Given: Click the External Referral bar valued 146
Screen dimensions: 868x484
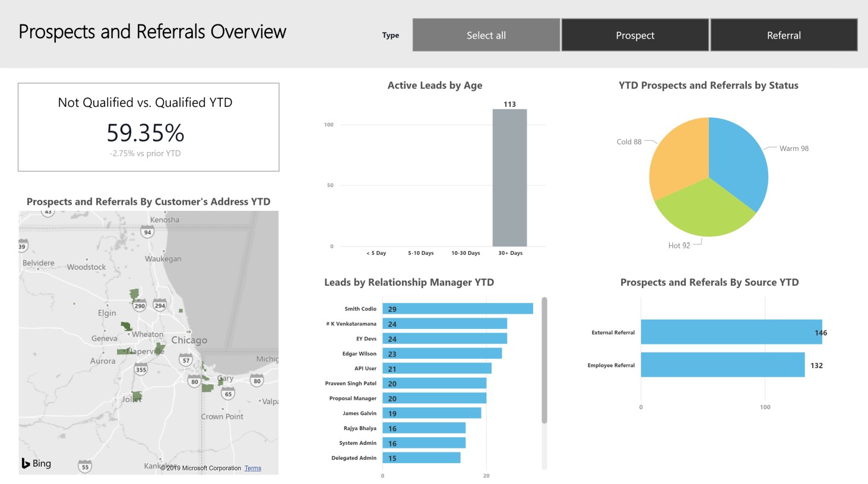Looking at the screenshot, I should pyautogui.click(x=731, y=332).
